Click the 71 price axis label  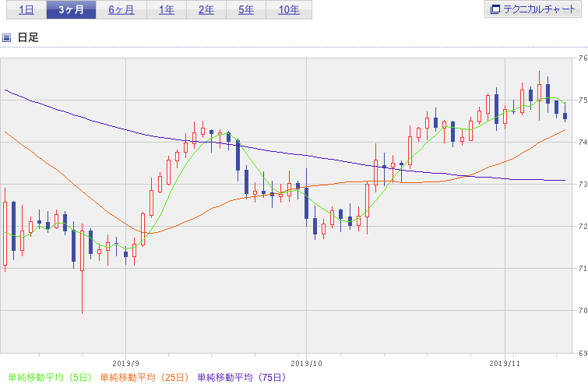tap(583, 268)
